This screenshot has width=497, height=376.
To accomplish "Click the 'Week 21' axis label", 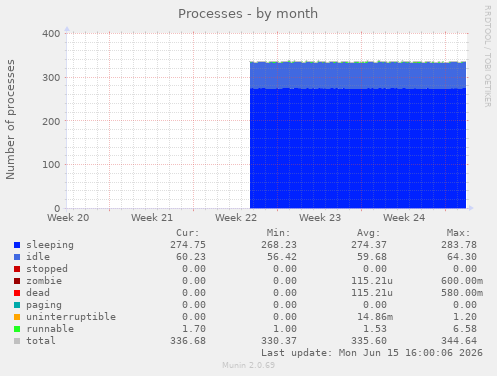I will (152, 218).
